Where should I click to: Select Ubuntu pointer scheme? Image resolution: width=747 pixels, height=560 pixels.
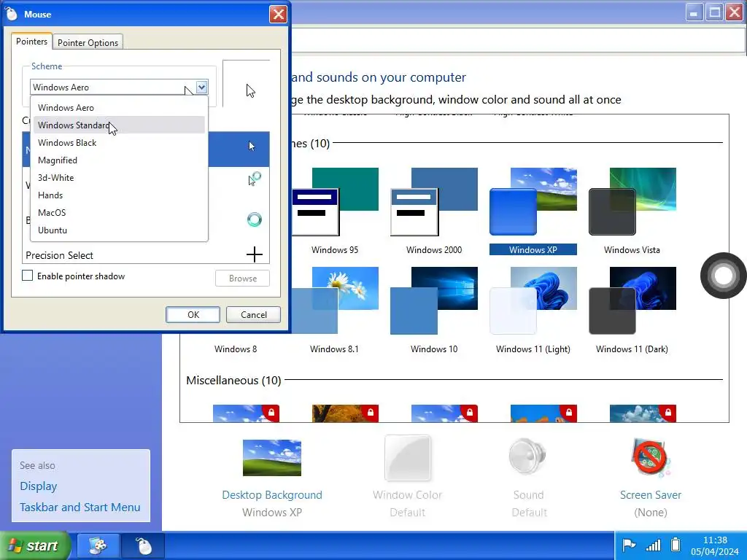[119, 230]
